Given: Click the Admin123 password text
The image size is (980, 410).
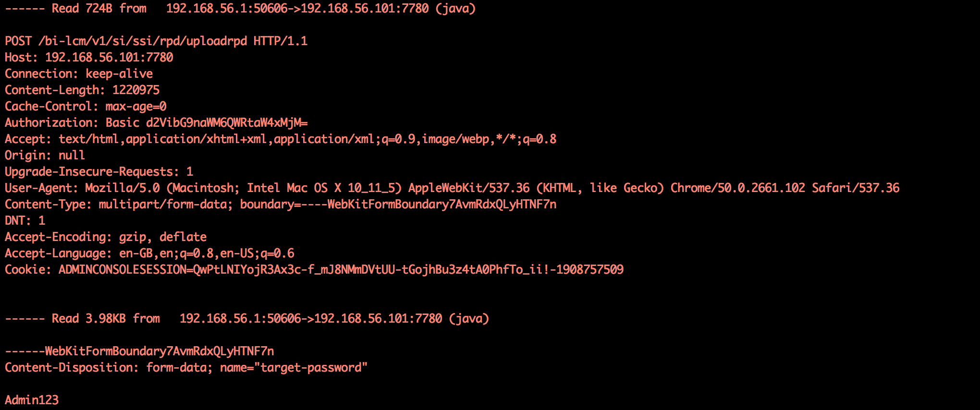Looking at the screenshot, I should [32, 400].
